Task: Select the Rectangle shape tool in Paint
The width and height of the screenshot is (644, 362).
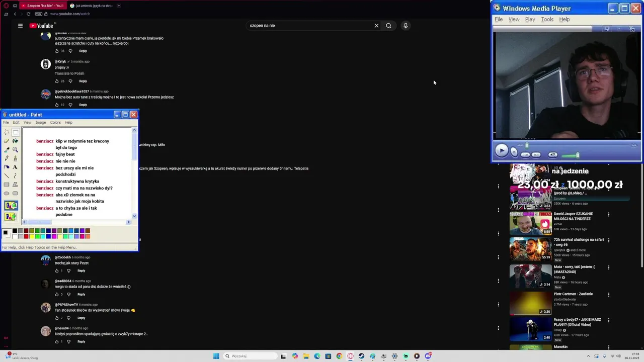Action: [x=7, y=185]
